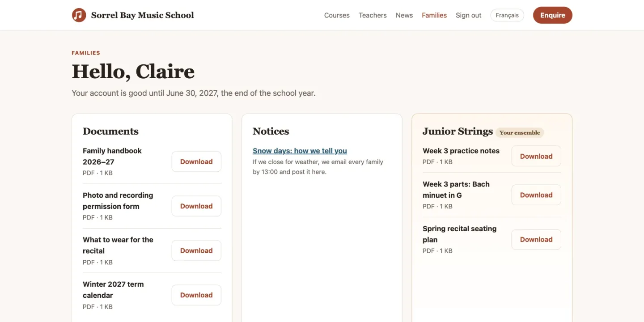Download the Spring recital seating plan

coord(536,239)
